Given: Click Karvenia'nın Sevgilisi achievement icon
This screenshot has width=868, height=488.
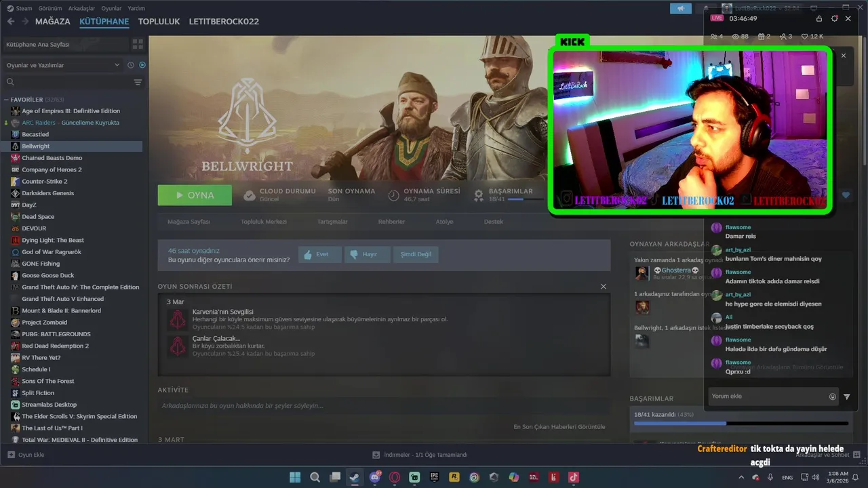Looking at the screenshot, I should click(178, 319).
